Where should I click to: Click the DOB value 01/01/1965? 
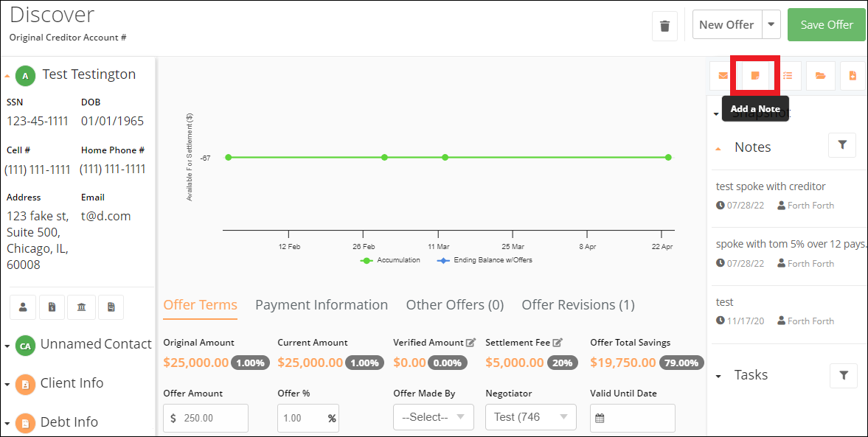(112, 121)
